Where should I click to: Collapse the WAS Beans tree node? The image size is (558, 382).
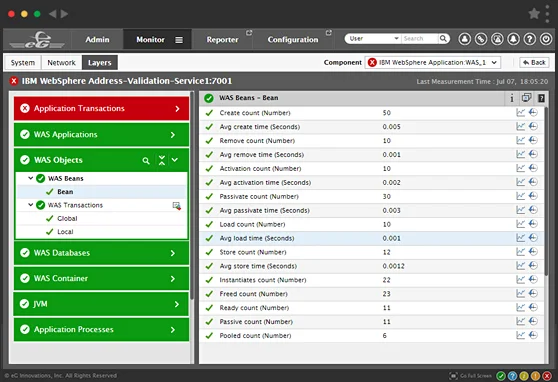coord(31,178)
